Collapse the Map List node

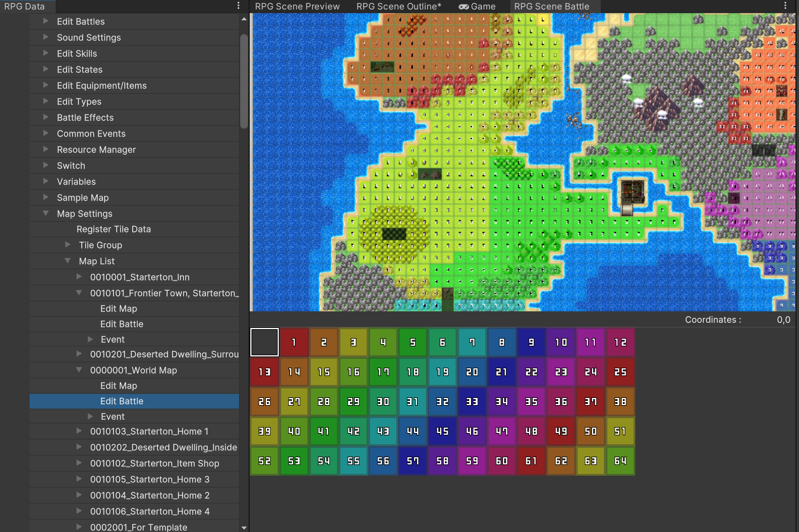pyautogui.click(x=68, y=260)
